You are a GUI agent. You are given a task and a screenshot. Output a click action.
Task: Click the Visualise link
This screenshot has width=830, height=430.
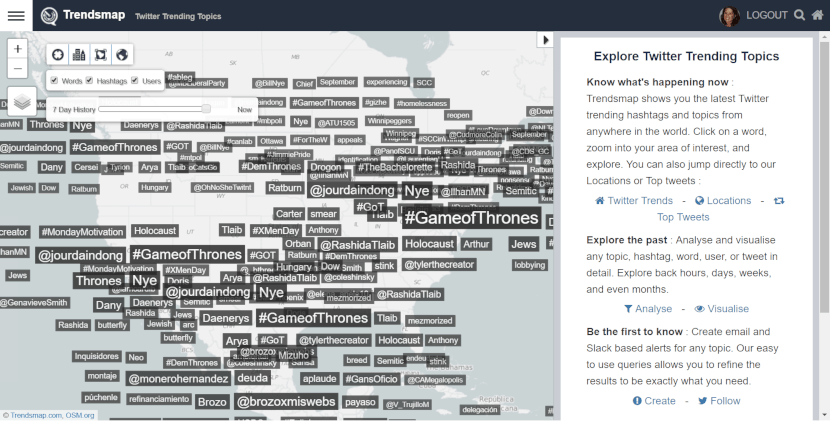click(x=721, y=309)
